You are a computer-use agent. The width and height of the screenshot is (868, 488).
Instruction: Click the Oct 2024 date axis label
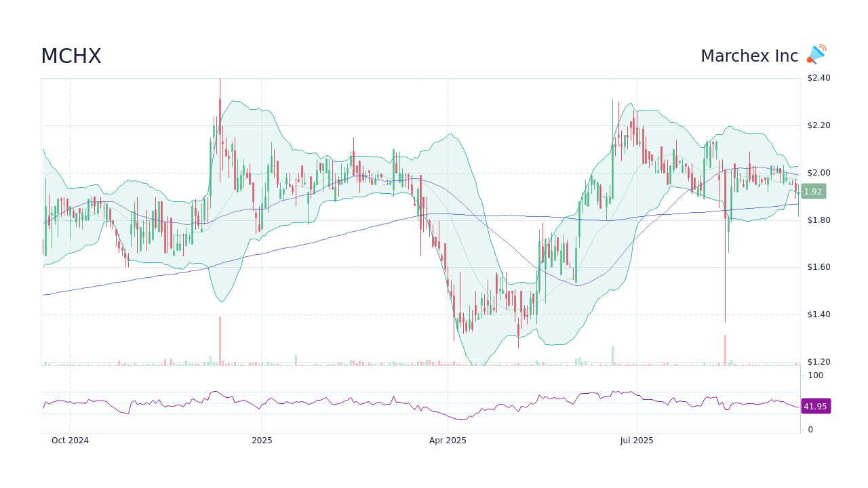pos(70,441)
